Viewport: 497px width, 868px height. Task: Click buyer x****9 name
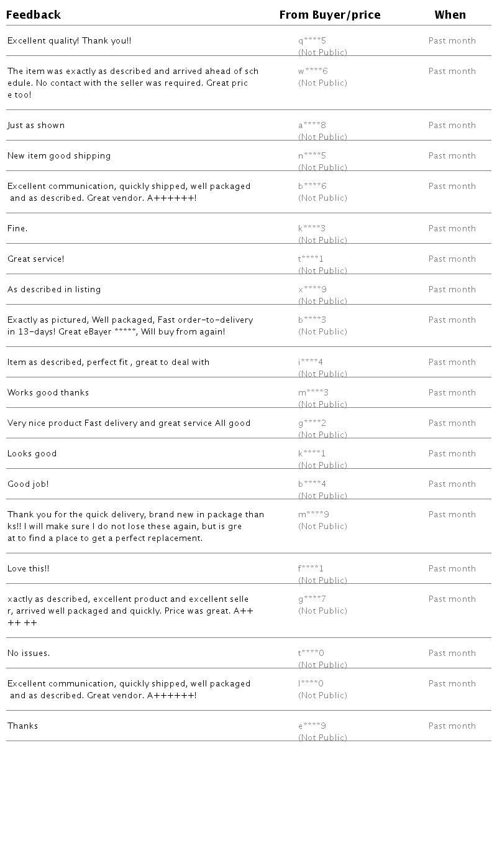tap(312, 290)
